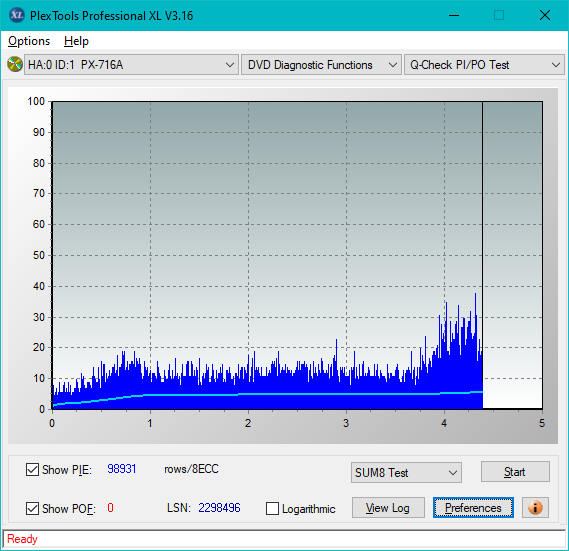Screen dimensions: 569x551
Task: Click the PlexTools XL app logo icon
Action: 16,15
